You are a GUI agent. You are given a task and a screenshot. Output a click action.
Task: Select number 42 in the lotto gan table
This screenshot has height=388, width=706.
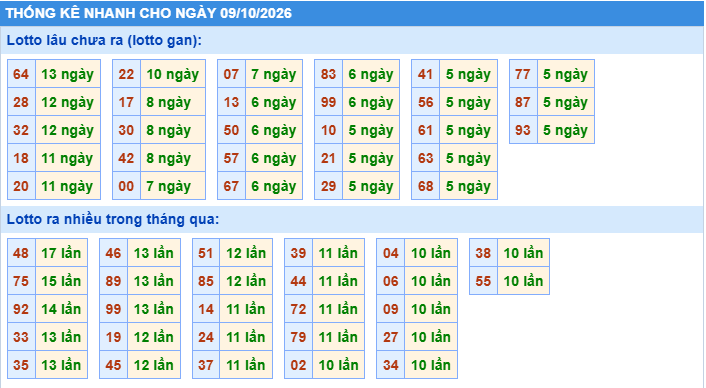[127, 158]
